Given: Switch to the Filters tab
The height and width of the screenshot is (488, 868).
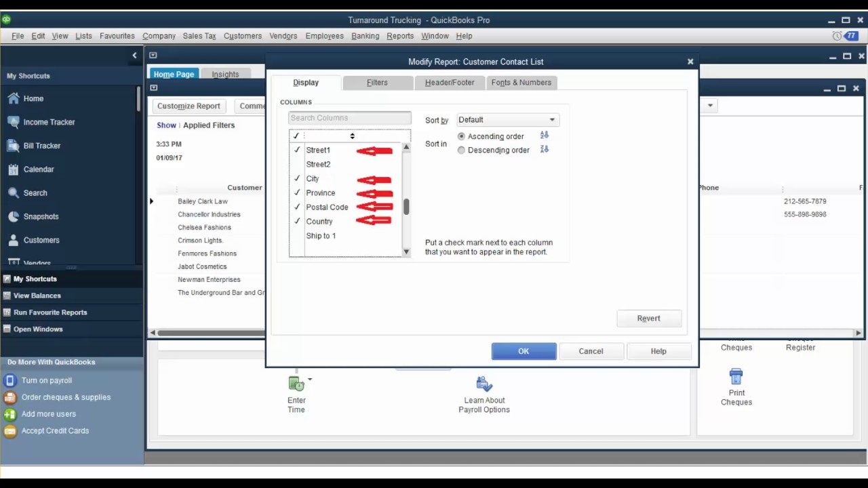Looking at the screenshot, I should coord(377,83).
